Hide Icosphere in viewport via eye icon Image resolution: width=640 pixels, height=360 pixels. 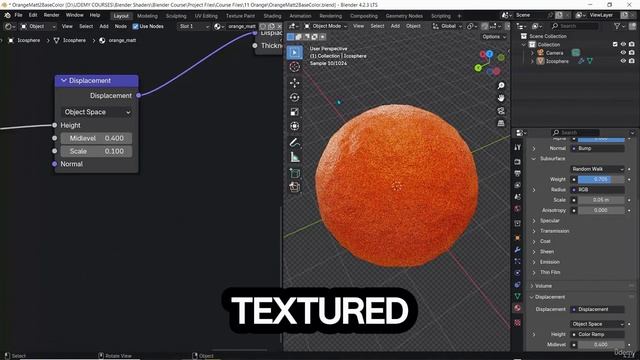(x=623, y=61)
